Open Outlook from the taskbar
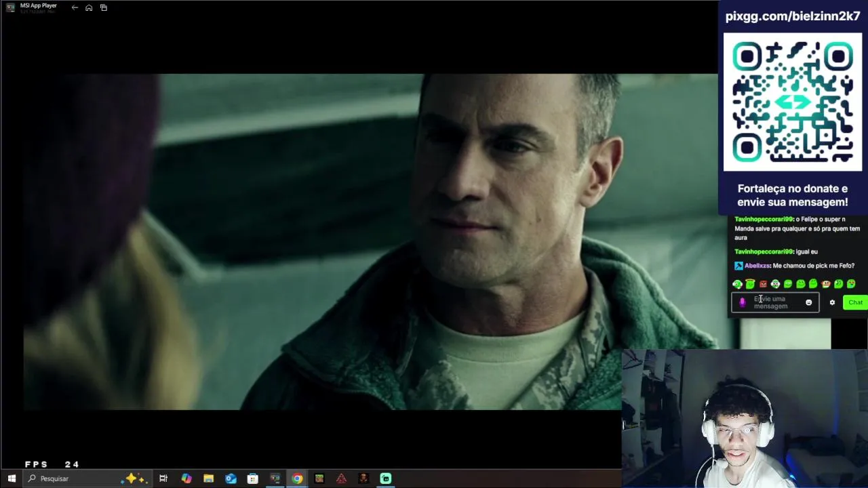Screen dimensions: 868x488 (231, 479)
